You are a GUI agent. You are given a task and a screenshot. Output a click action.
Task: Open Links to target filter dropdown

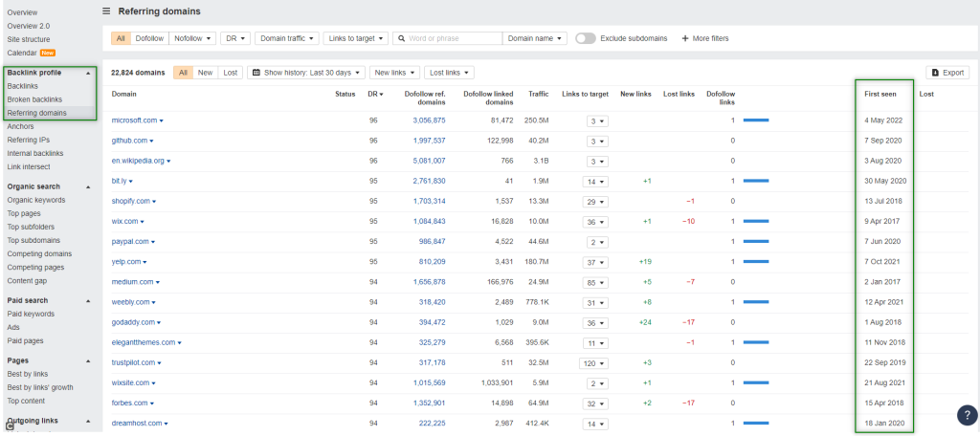(x=355, y=38)
